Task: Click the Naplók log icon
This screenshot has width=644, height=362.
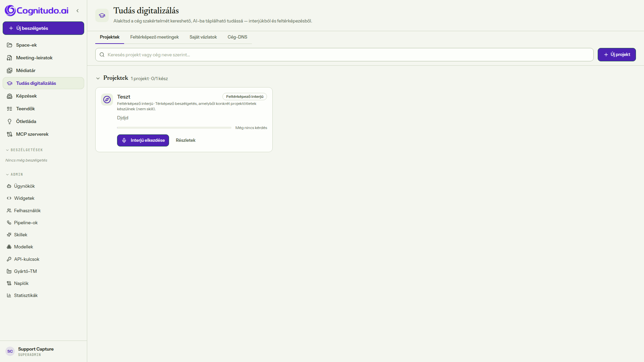Action: coord(9,283)
